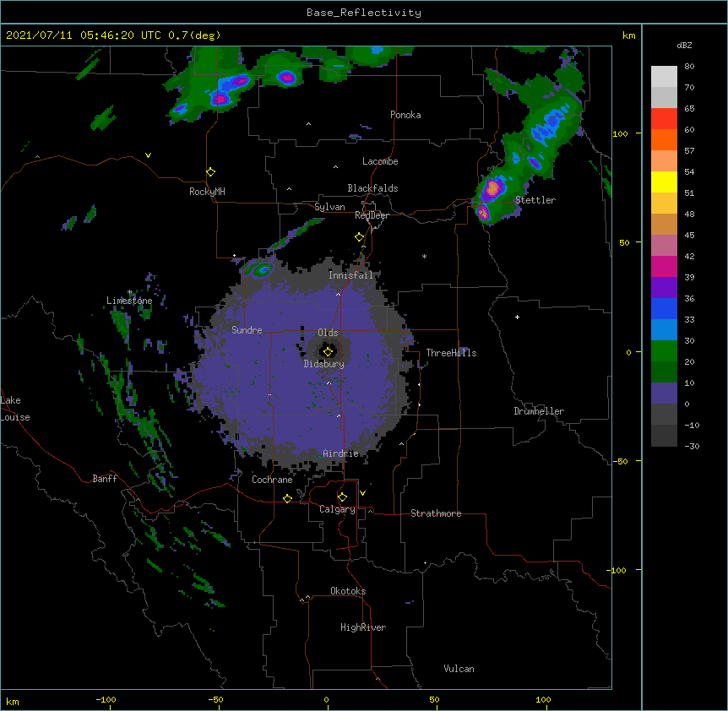
Task: Click the HighRiver label
Action: point(363,627)
